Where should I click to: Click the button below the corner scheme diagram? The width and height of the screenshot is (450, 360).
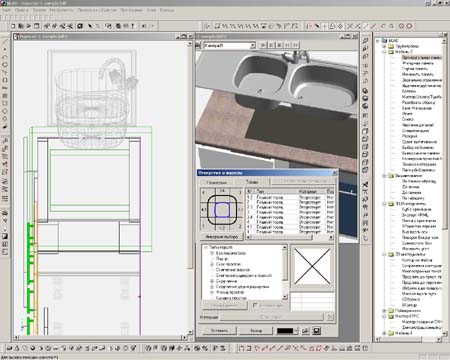[x=222, y=236]
